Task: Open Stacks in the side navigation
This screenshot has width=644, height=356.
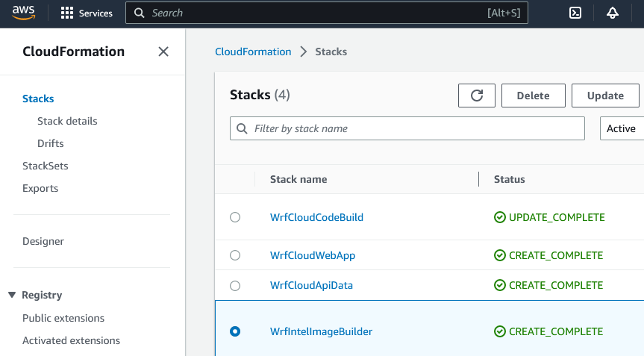Action: (38, 99)
